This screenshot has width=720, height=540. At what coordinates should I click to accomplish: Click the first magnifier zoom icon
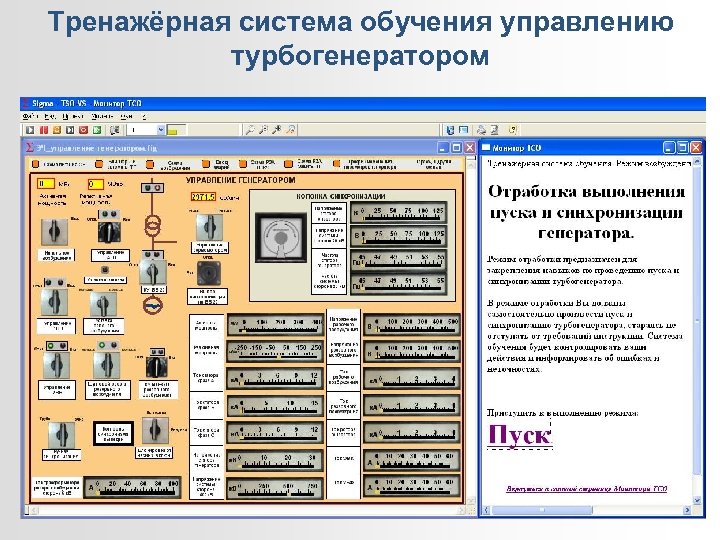(249, 130)
